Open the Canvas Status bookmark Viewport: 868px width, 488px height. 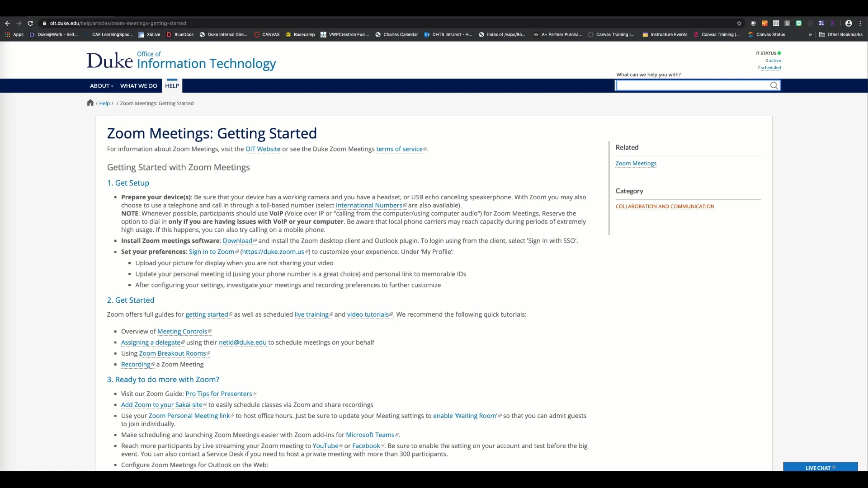(x=767, y=35)
